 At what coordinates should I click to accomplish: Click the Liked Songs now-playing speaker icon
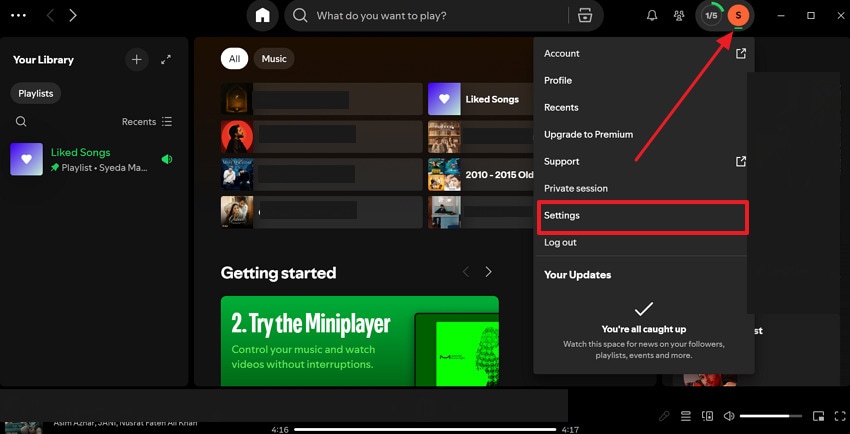pyautogui.click(x=167, y=159)
